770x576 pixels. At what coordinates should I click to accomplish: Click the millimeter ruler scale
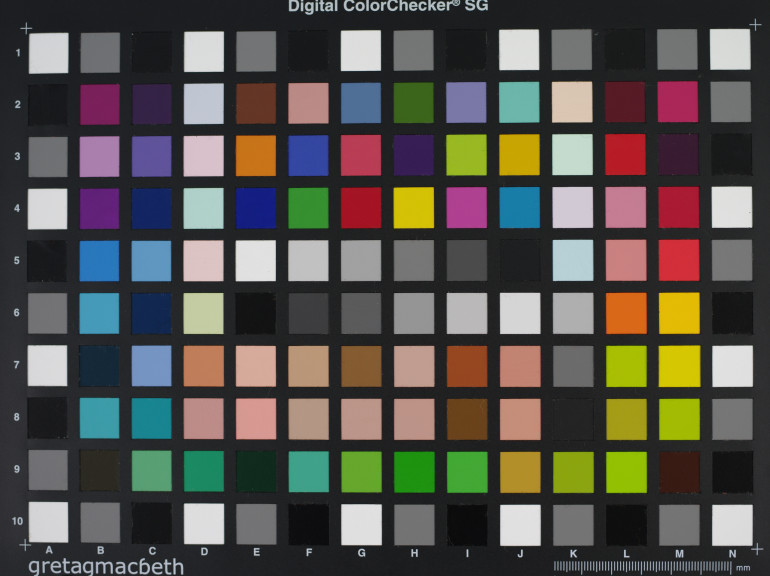point(643,567)
